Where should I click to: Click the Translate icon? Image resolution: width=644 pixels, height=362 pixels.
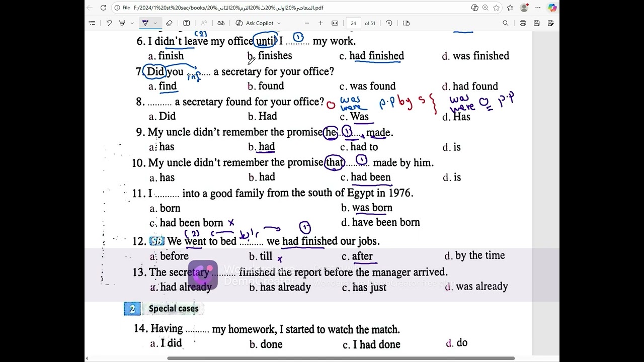coord(221,23)
